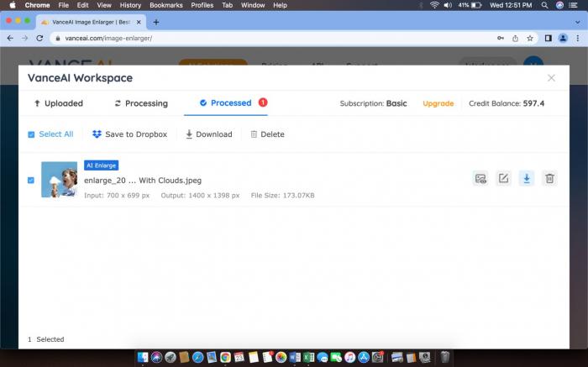588x367 pixels.
Task: Click the preview image icon in the file row
Action: 480,178
